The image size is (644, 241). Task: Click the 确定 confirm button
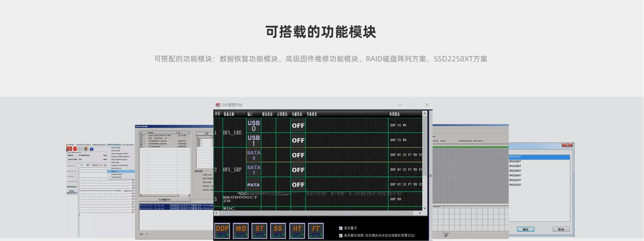[x=525, y=229]
